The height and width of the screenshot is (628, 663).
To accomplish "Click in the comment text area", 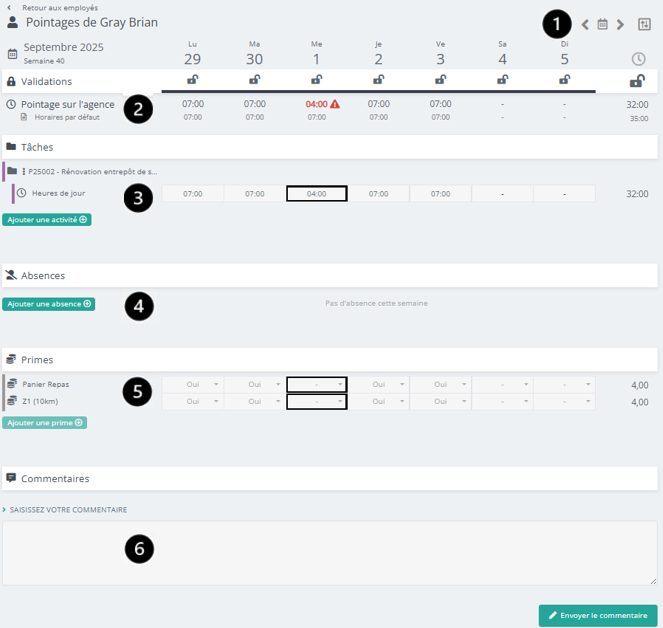I will coord(330,552).
